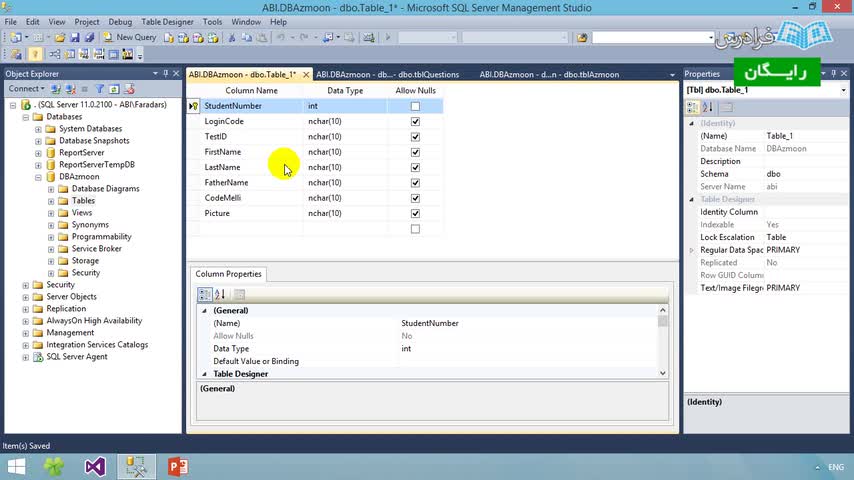Click the Generate Change Script icon
Viewport: 854px width, 480px height.
16,54
